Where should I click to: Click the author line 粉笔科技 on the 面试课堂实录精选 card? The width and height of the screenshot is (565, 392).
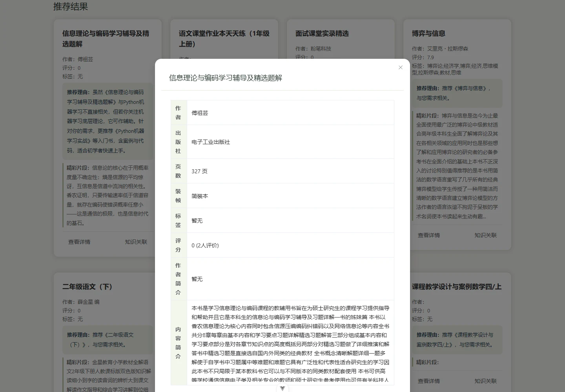coord(313,49)
